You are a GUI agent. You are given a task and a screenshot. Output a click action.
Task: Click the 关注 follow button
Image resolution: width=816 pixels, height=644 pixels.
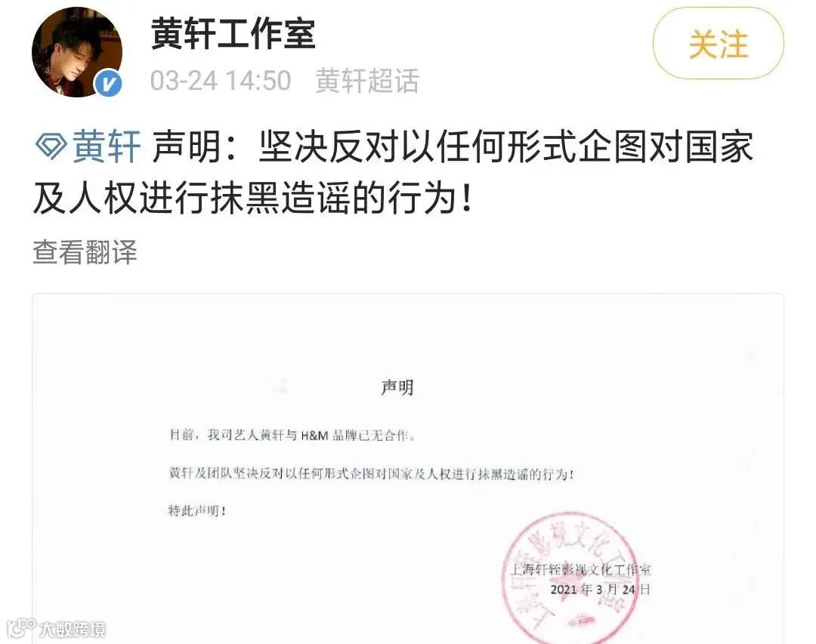point(719,44)
